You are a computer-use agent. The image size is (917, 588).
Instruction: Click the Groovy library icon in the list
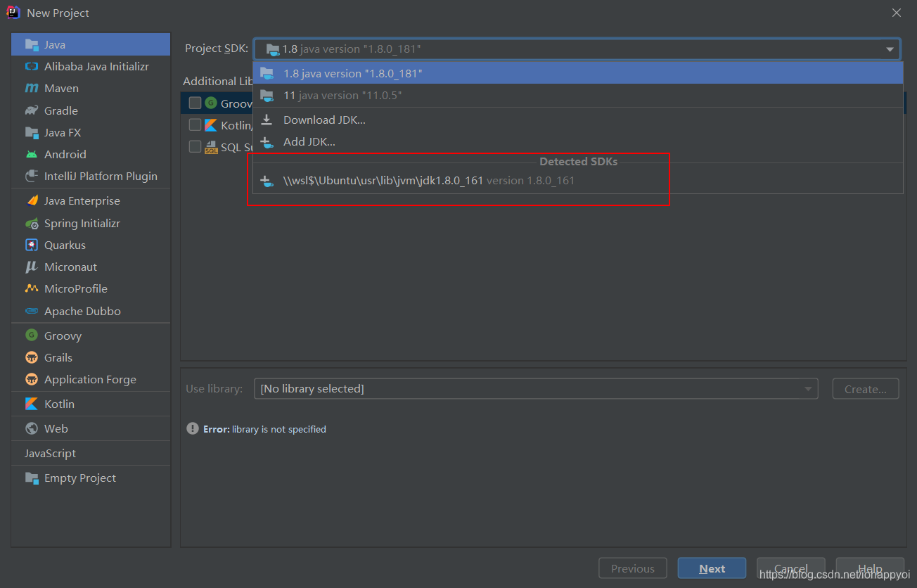point(210,103)
